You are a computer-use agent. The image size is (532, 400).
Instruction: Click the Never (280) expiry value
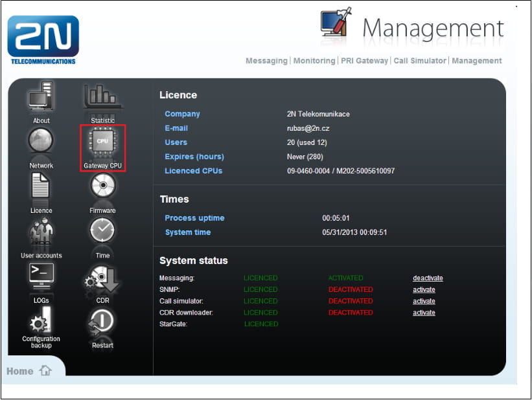click(305, 157)
